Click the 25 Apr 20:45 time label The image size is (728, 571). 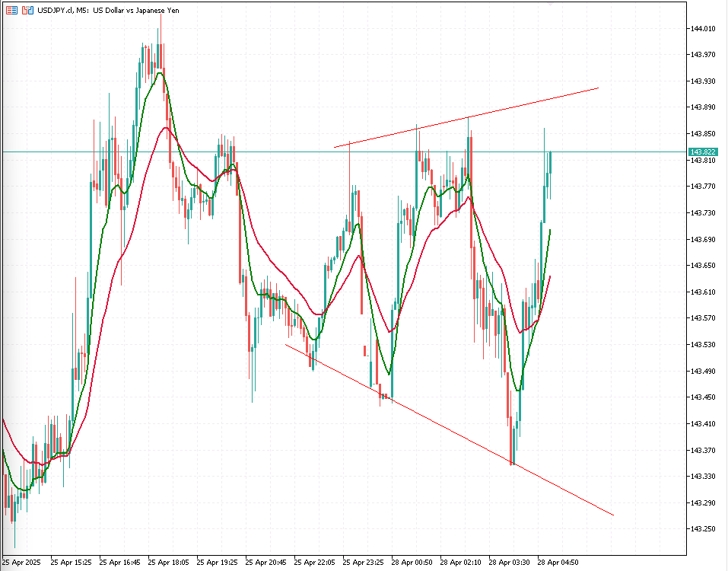tap(266, 562)
